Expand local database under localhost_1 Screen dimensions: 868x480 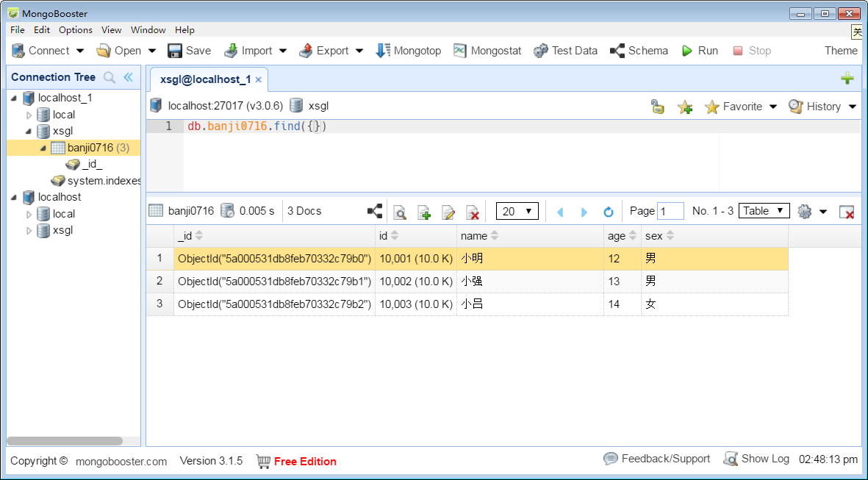coord(29,115)
